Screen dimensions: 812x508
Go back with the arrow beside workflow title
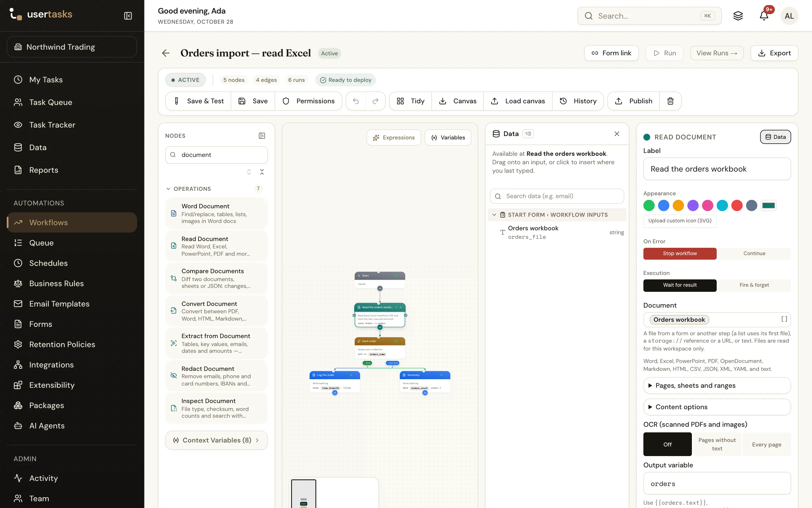[166, 53]
